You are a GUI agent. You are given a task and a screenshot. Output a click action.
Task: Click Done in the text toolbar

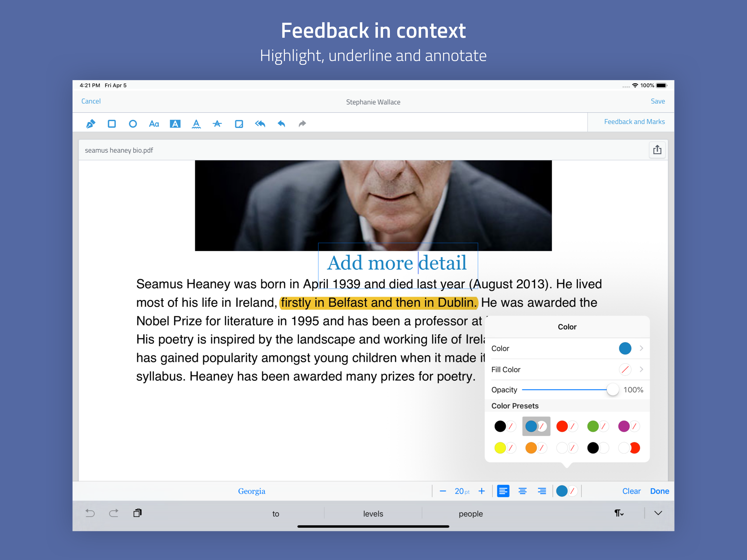click(x=659, y=491)
